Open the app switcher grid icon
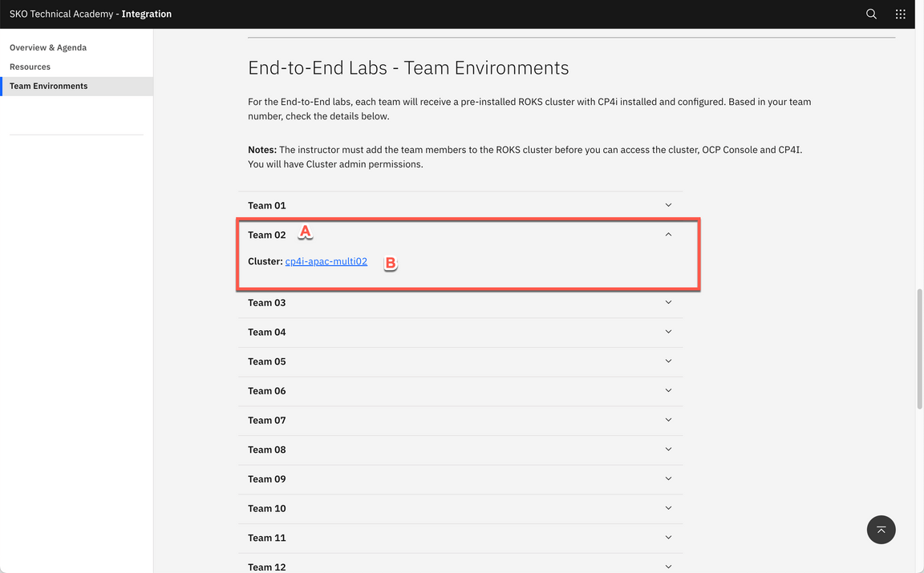This screenshot has height=573, width=924. click(x=900, y=14)
